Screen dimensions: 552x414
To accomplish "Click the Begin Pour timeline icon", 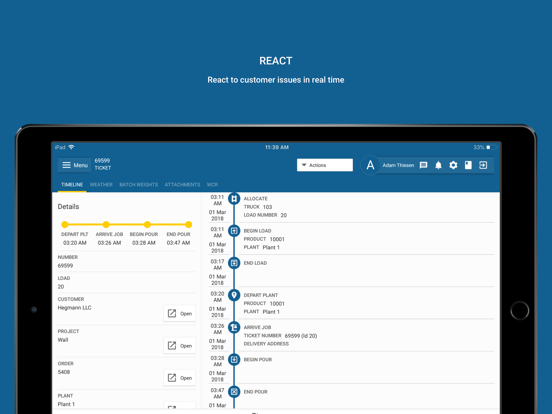I will [234, 359].
